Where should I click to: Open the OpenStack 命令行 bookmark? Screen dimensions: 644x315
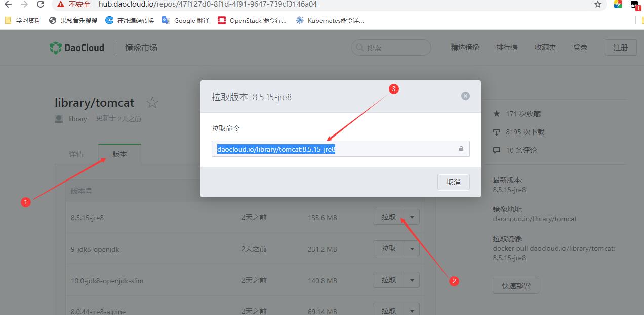[252, 20]
